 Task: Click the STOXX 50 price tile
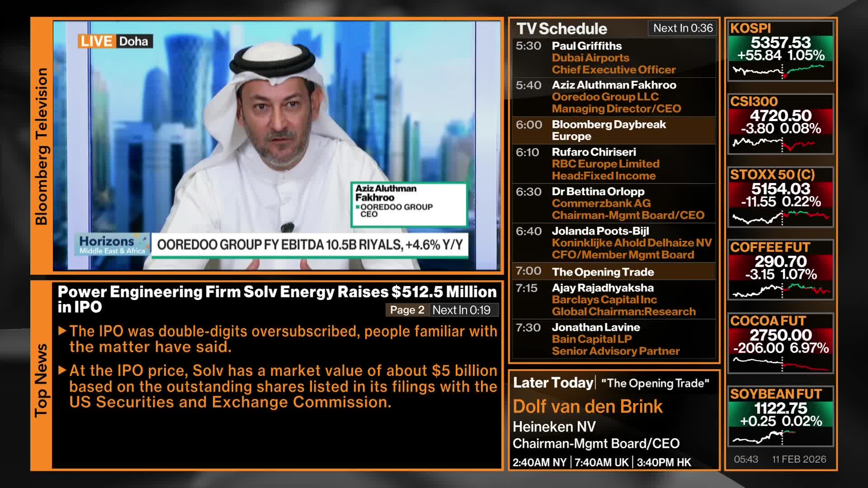780,195
